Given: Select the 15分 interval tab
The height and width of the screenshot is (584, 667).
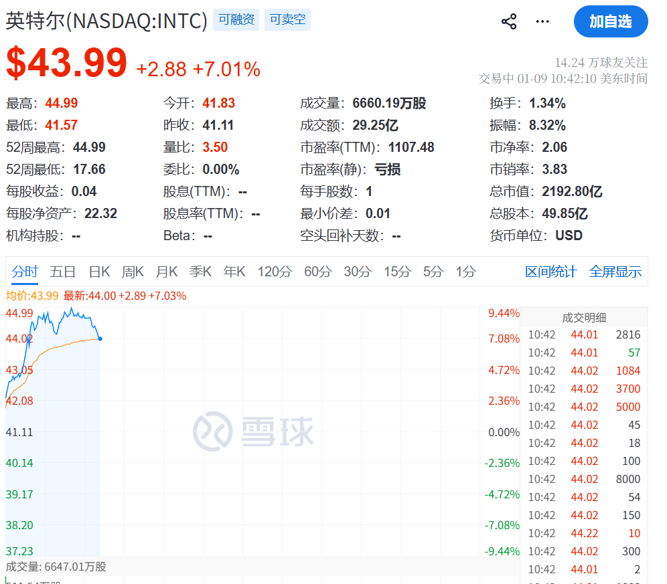Looking at the screenshot, I should click(x=397, y=271).
